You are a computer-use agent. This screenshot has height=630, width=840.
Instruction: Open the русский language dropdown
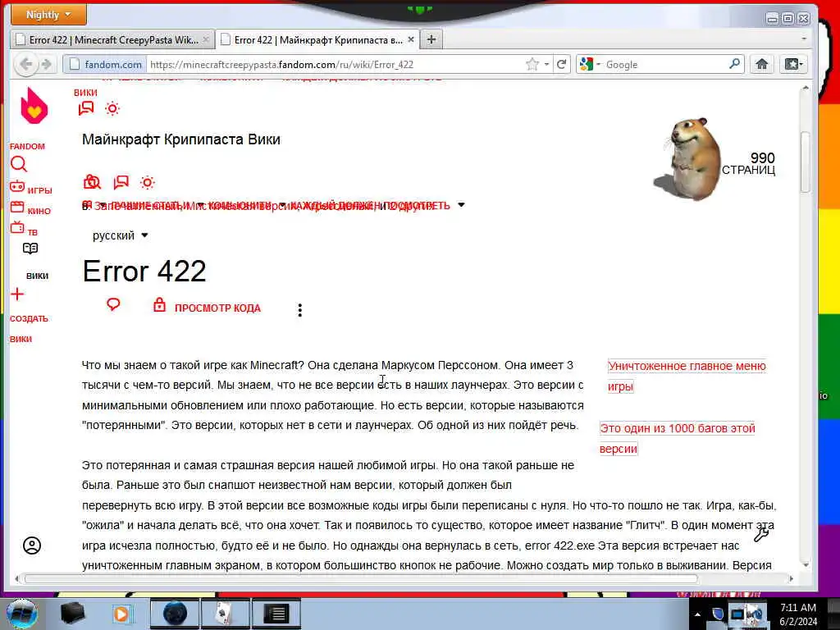[120, 235]
